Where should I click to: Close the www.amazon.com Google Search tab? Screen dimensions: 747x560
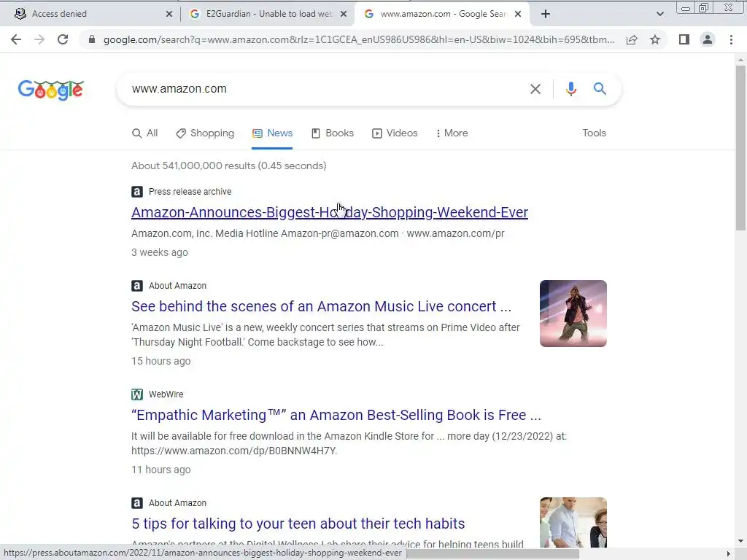pyautogui.click(x=518, y=14)
